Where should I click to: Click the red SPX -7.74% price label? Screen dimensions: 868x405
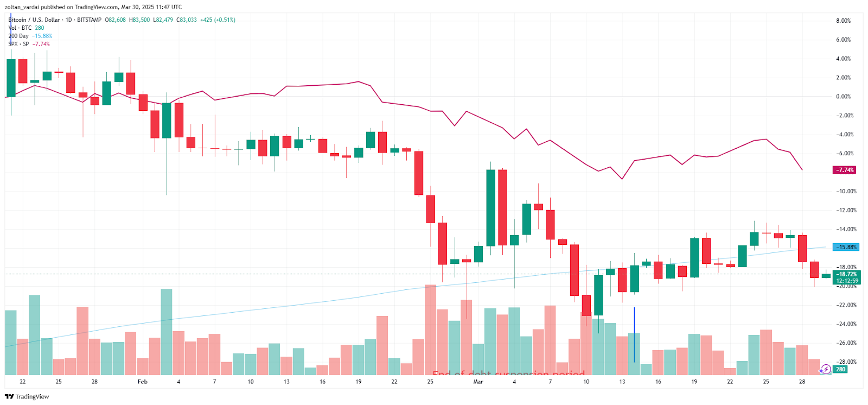tap(845, 170)
